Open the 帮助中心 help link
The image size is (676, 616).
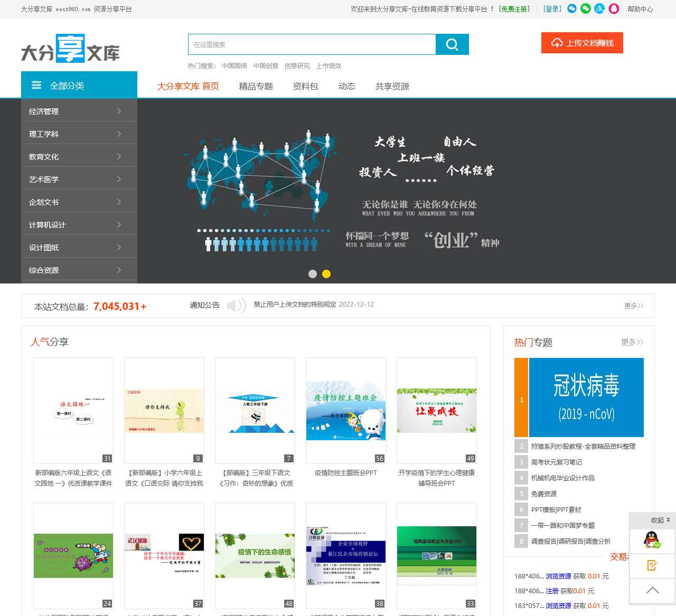(x=640, y=9)
